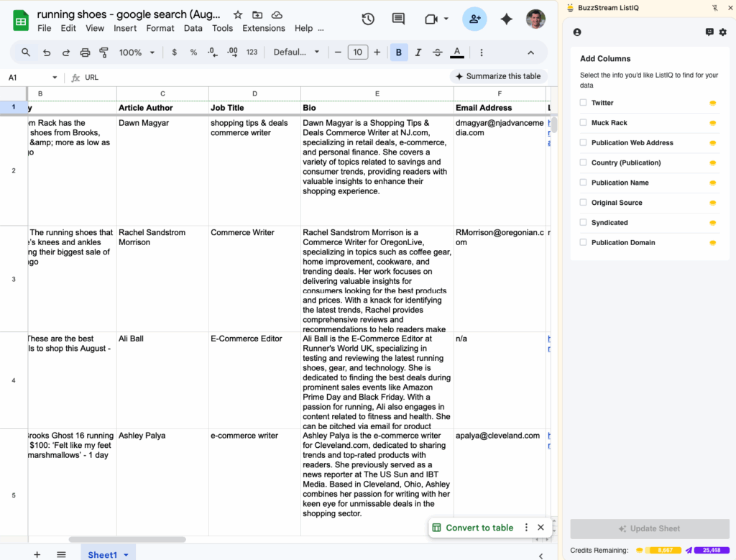Select the Publication Domain checkbox
736x560 pixels.
[x=583, y=243]
